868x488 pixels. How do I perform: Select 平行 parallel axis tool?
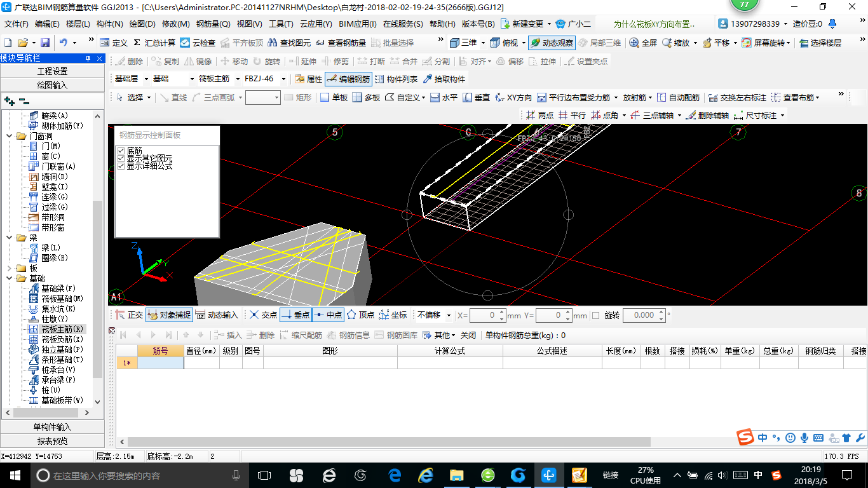[x=572, y=115]
